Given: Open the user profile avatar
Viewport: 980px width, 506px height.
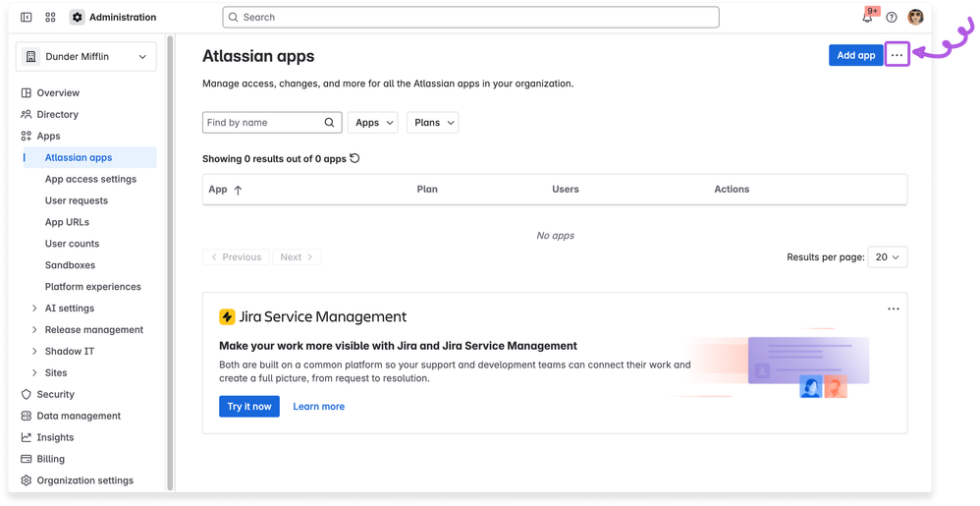Looking at the screenshot, I should [x=915, y=18].
